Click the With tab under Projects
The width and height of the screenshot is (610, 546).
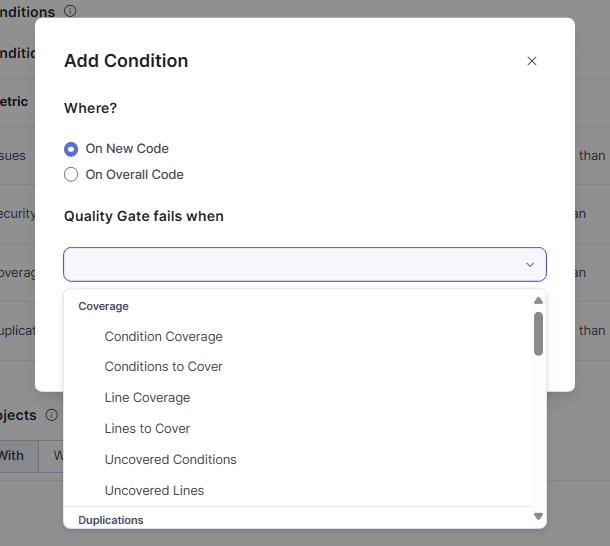pyautogui.click(x=12, y=456)
